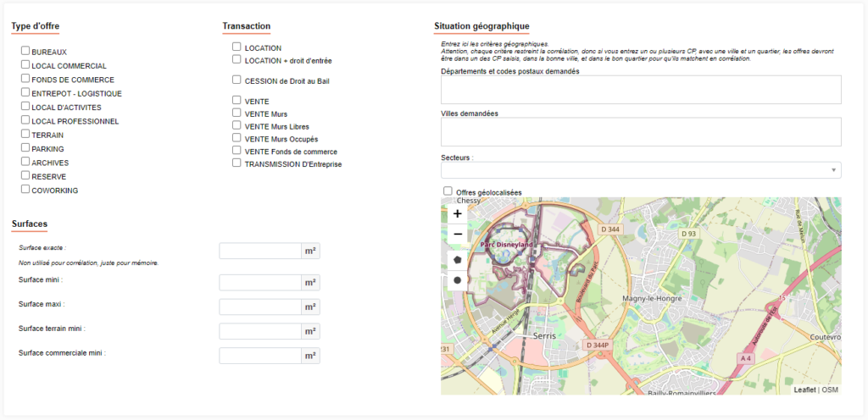The height and width of the screenshot is (420, 868).
Task: Toggle Offres géolocalisées checkbox
Action: pos(448,191)
